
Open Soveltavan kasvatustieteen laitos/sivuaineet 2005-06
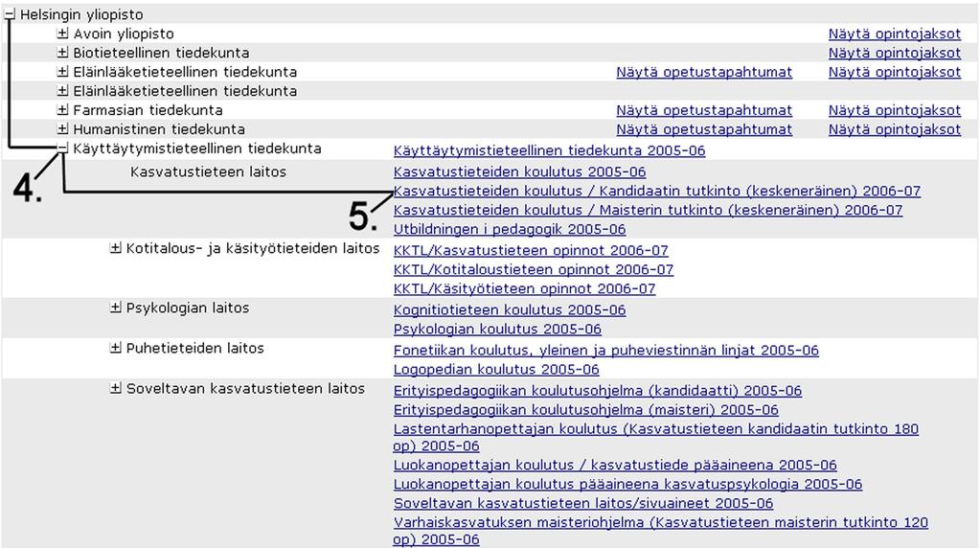[583, 504]
